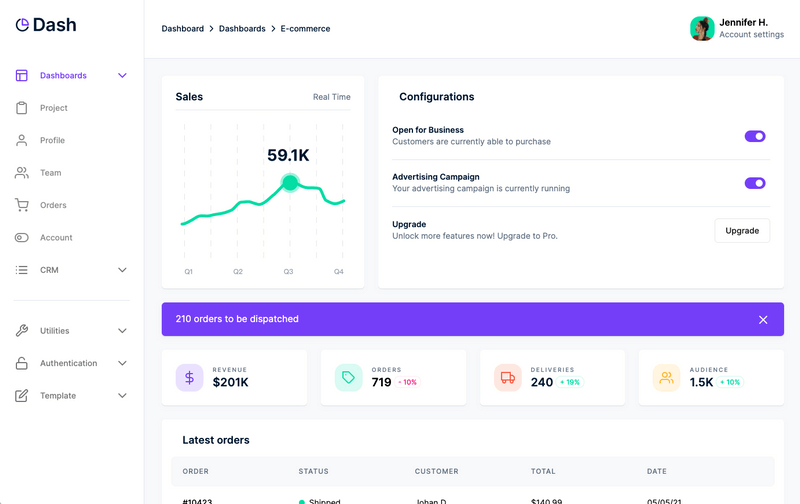This screenshot has width=800, height=504.
Task: Click the Jennifer H. name
Action: (743, 22)
